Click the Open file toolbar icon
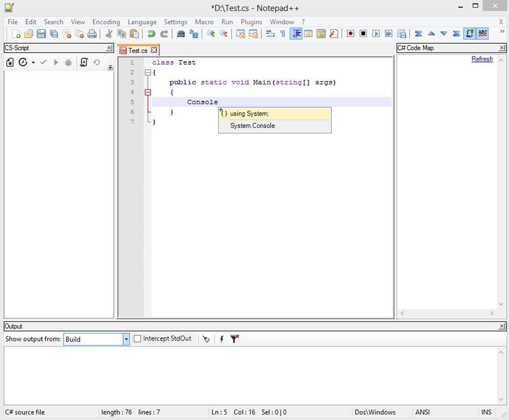Image resolution: width=509 pixels, height=420 pixels. tap(29, 34)
